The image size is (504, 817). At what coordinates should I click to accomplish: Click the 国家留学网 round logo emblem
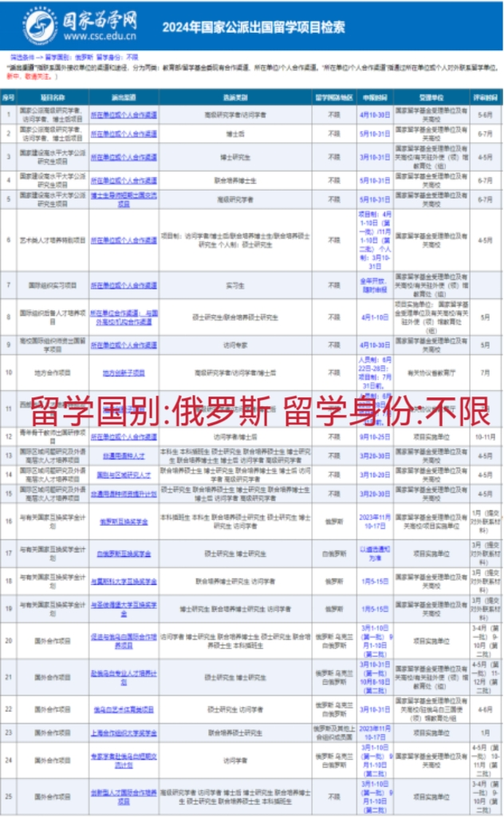click(40, 26)
